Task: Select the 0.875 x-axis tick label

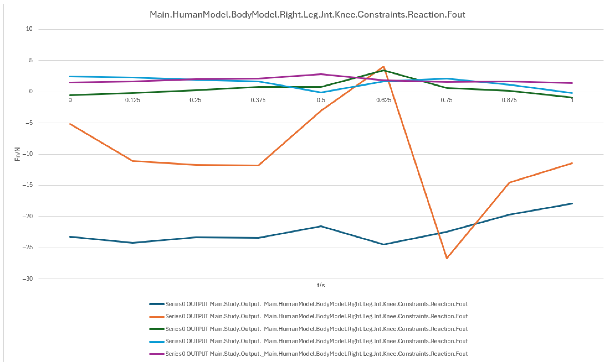Action: tap(509, 100)
